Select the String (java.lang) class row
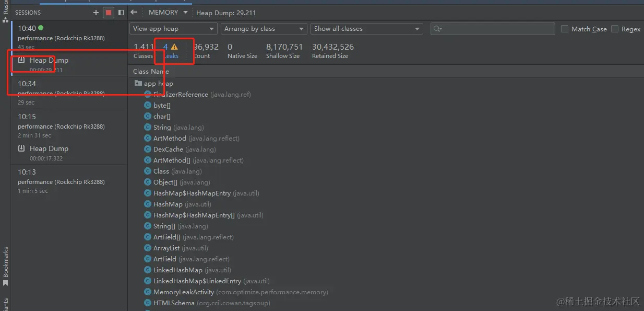Screen dimensions: 644x311 point(386,127)
